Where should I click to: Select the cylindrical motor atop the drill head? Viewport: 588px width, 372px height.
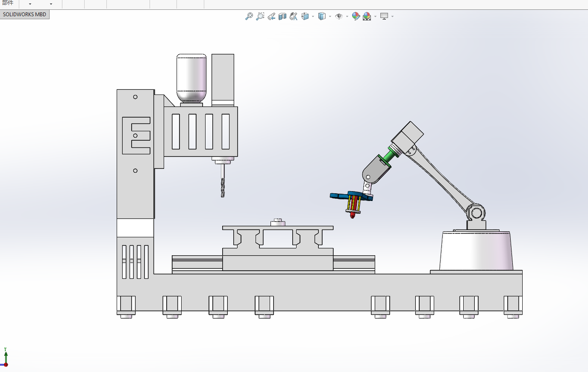pyautogui.click(x=191, y=78)
